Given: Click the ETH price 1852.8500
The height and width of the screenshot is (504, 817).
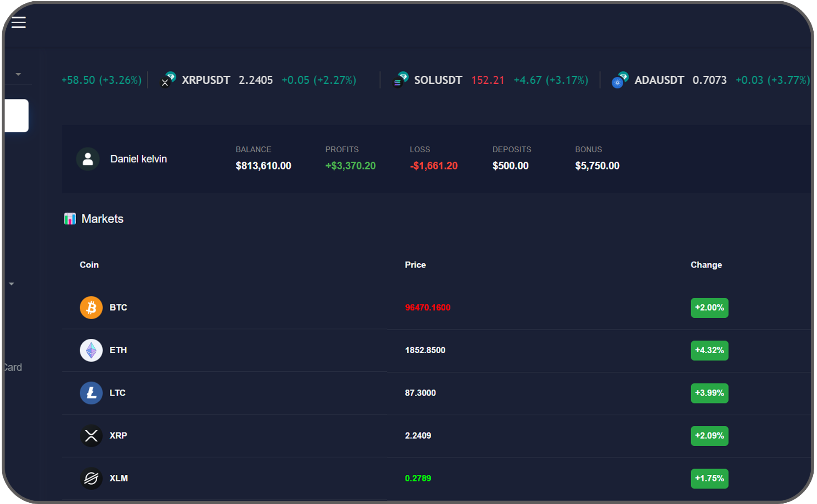Looking at the screenshot, I should 425,350.
